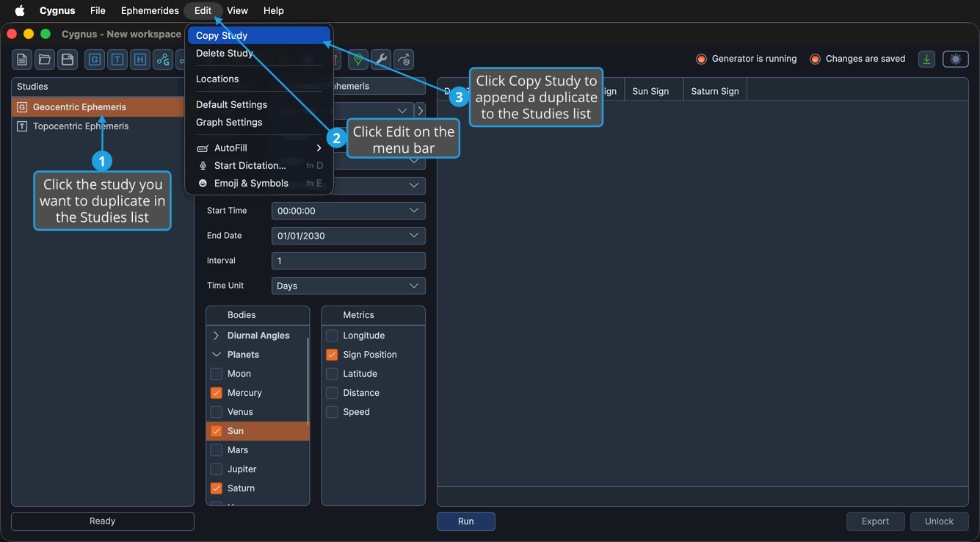980x542 pixels.
Task: Enable the Longitude metric checkbox
Action: tap(332, 336)
